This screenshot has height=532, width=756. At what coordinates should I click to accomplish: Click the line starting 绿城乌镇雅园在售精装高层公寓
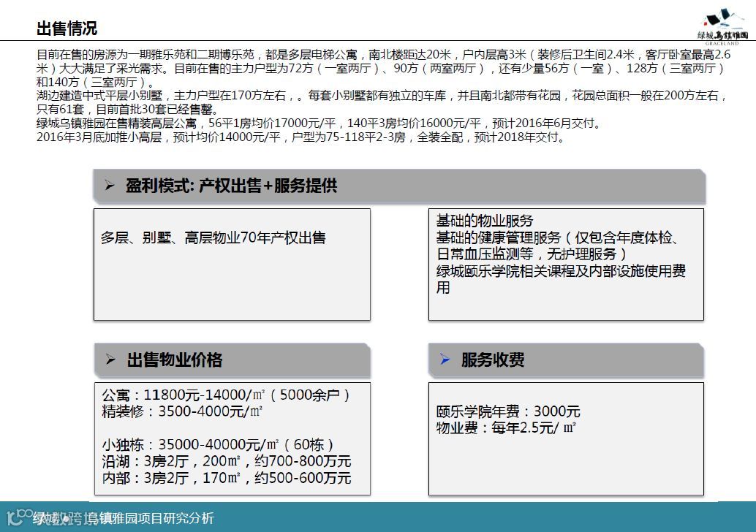point(320,123)
